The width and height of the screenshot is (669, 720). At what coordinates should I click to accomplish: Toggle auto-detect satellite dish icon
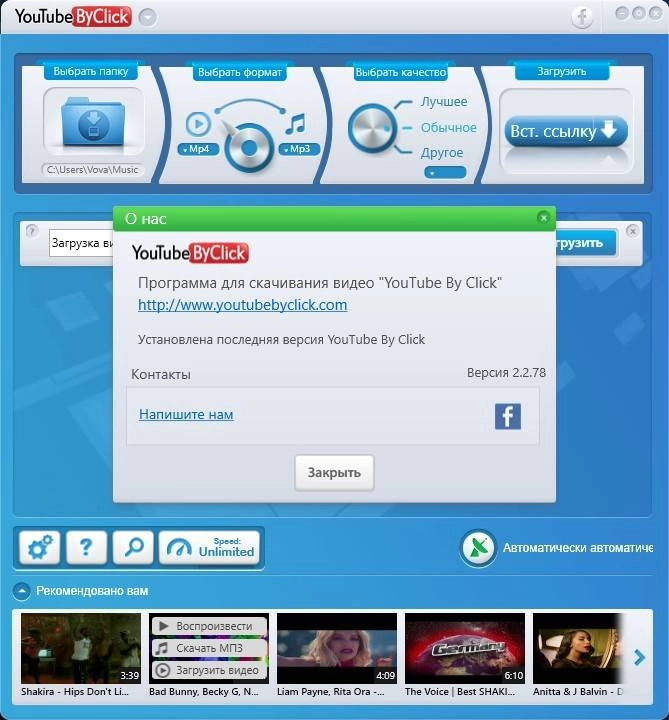(478, 548)
